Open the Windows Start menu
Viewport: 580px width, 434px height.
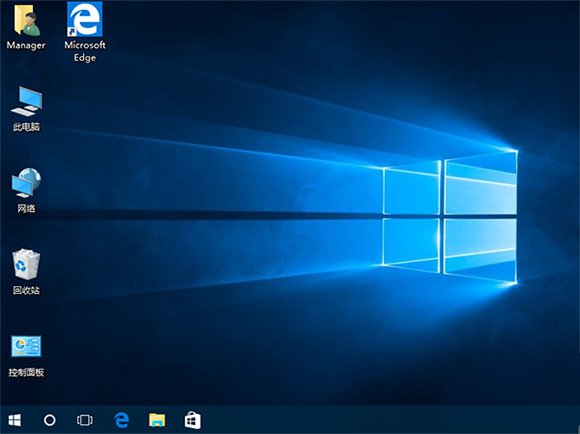click(x=15, y=420)
